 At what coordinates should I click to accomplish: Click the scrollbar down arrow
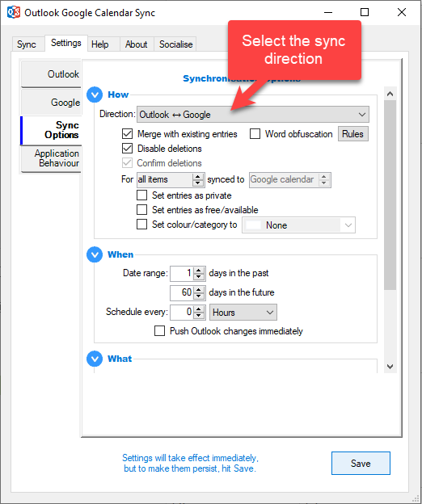(390, 367)
